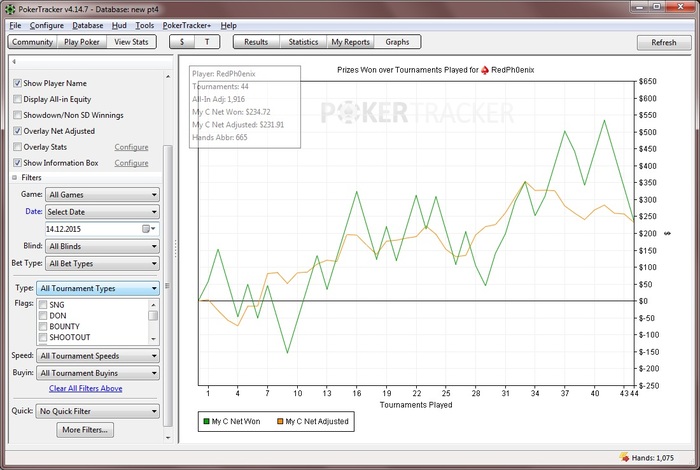The height and width of the screenshot is (470, 700).
Task: Click the 14.12.2015 date input field
Action: 90,229
